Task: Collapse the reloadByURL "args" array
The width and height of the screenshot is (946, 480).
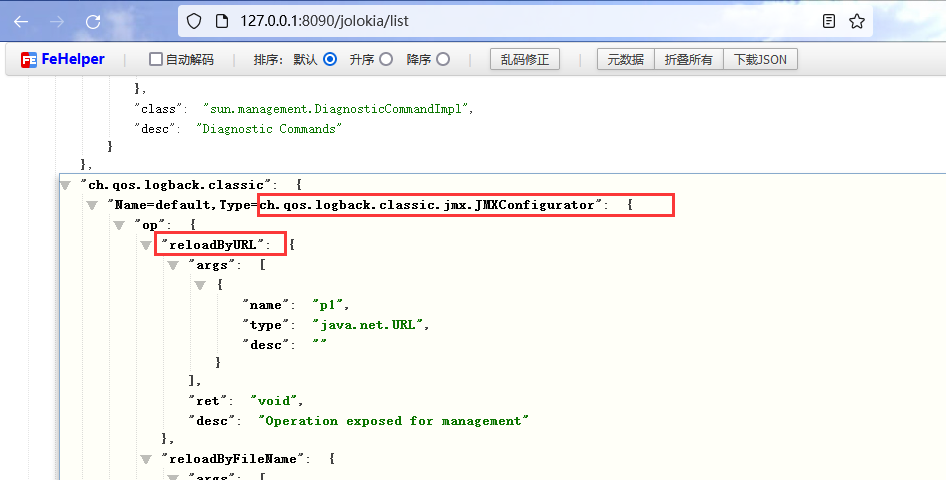Action: pyautogui.click(x=173, y=265)
